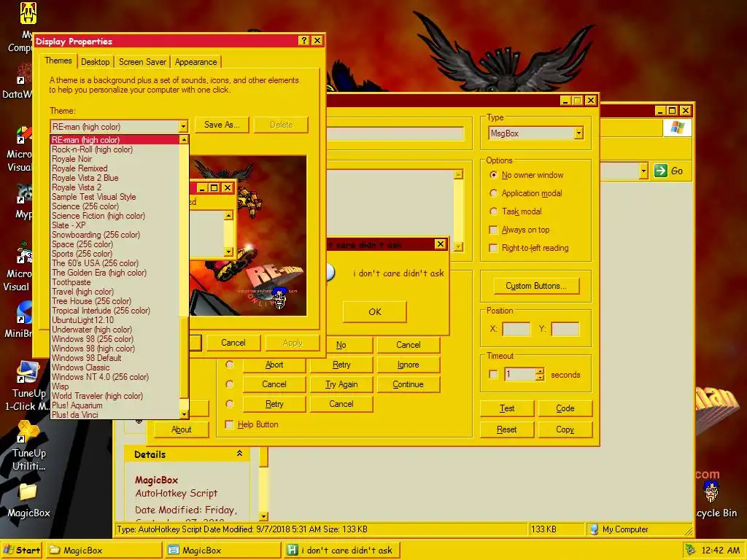Collapse the Details panel chevron

tap(239, 454)
